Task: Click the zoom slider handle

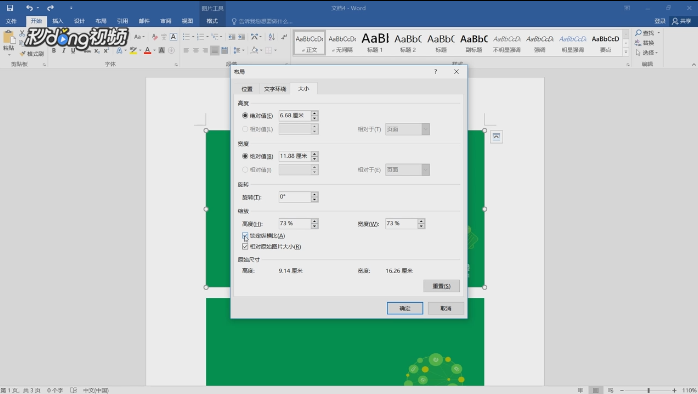Action: point(649,390)
